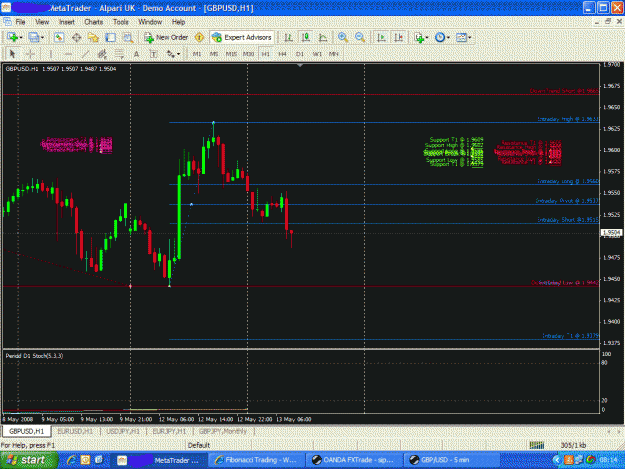Image resolution: width=625 pixels, height=469 pixels.
Task: Switch chart to bar chart
Action: click(x=288, y=37)
